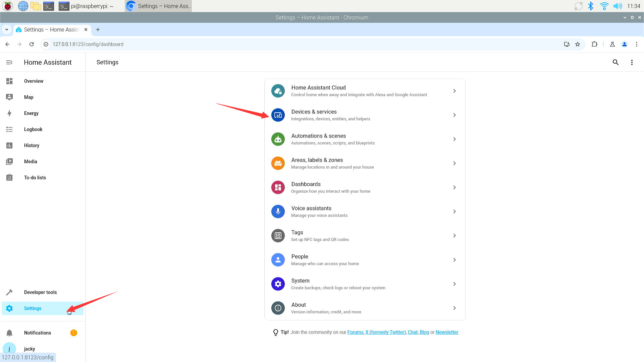
Task: Click the Tags NFC icon
Action: (278, 236)
